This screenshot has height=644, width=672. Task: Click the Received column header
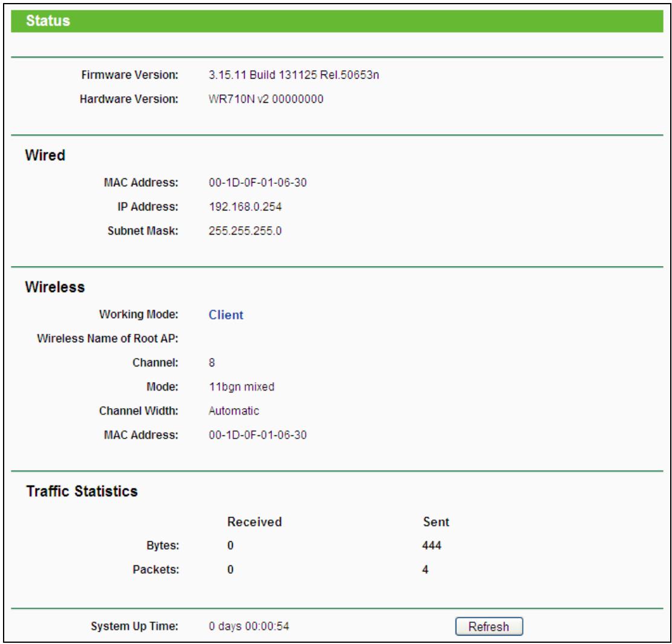pyautogui.click(x=254, y=522)
